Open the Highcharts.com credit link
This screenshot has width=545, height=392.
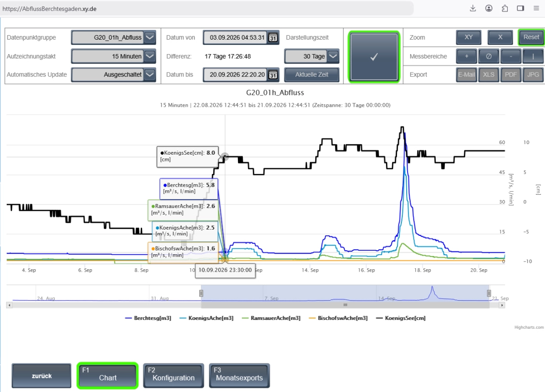(x=529, y=327)
